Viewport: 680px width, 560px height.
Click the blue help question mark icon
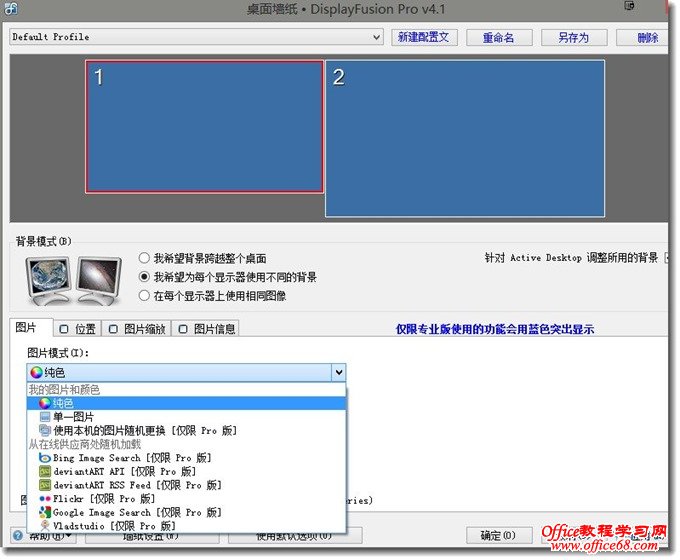pos(17,535)
